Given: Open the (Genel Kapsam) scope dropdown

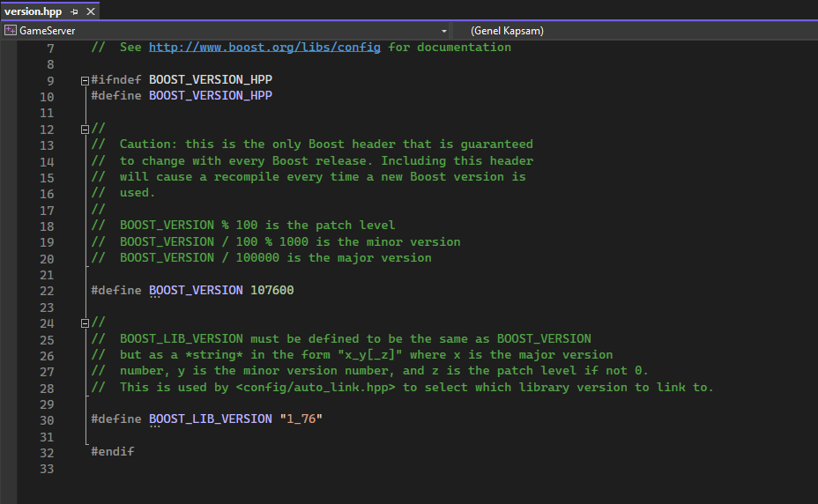Looking at the screenshot, I should coord(507,31).
